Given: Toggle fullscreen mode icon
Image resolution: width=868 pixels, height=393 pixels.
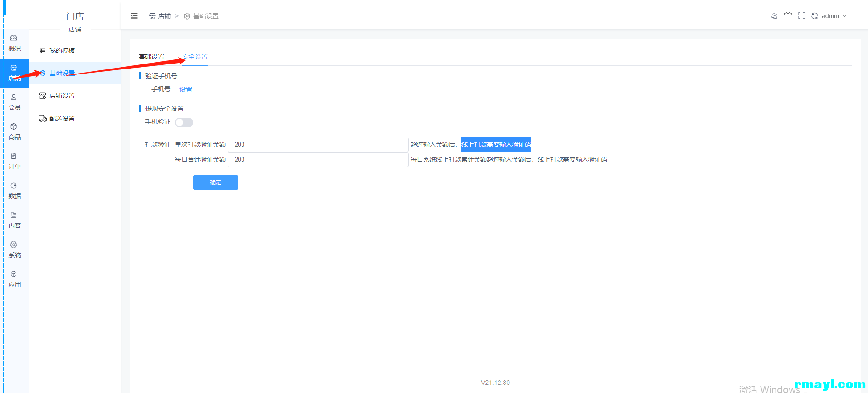Looking at the screenshot, I should tap(801, 16).
